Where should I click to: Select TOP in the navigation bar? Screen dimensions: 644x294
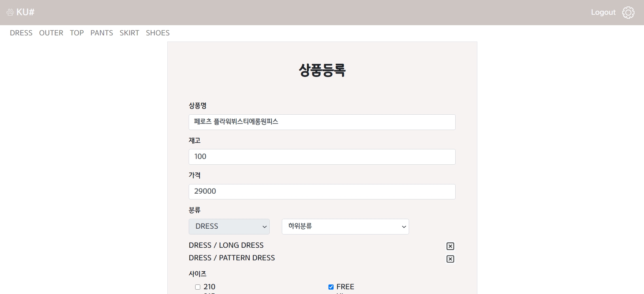point(77,33)
